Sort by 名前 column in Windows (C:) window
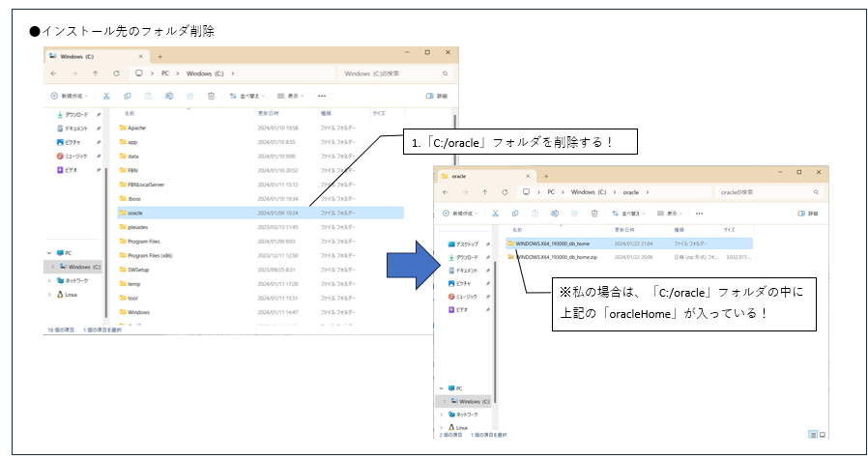Viewport: 868px width, 459px height. coord(130,113)
